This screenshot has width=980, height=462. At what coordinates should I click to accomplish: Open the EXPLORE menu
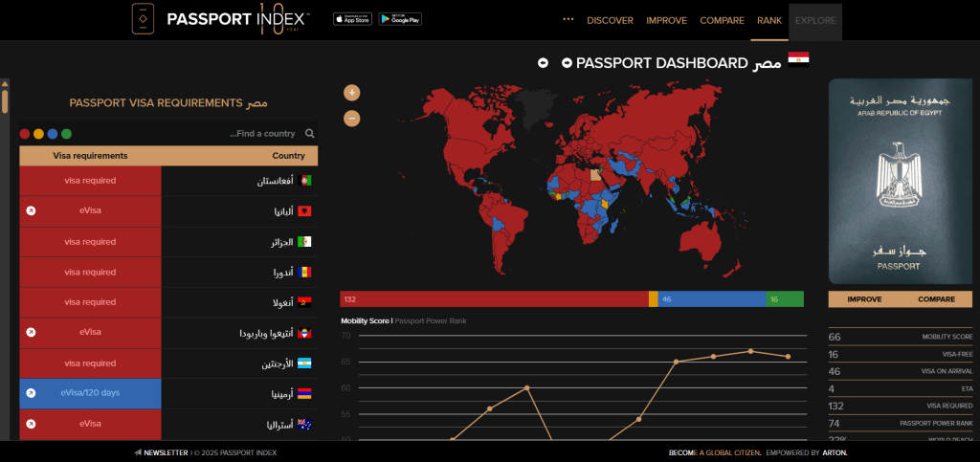click(815, 21)
